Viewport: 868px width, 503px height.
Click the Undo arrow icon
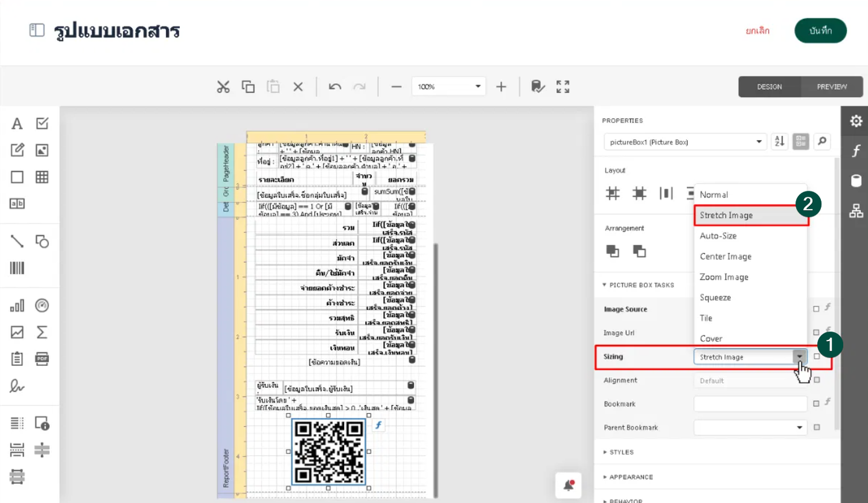click(x=335, y=87)
